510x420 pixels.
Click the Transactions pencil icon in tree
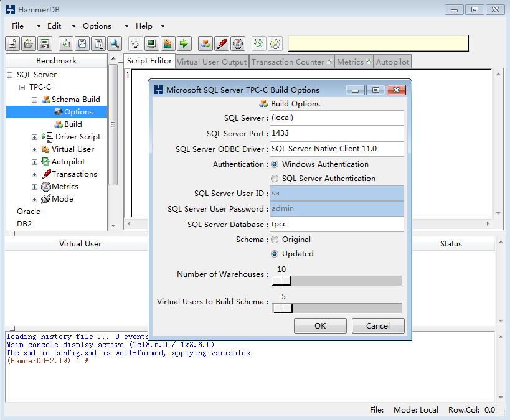coord(46,174)
